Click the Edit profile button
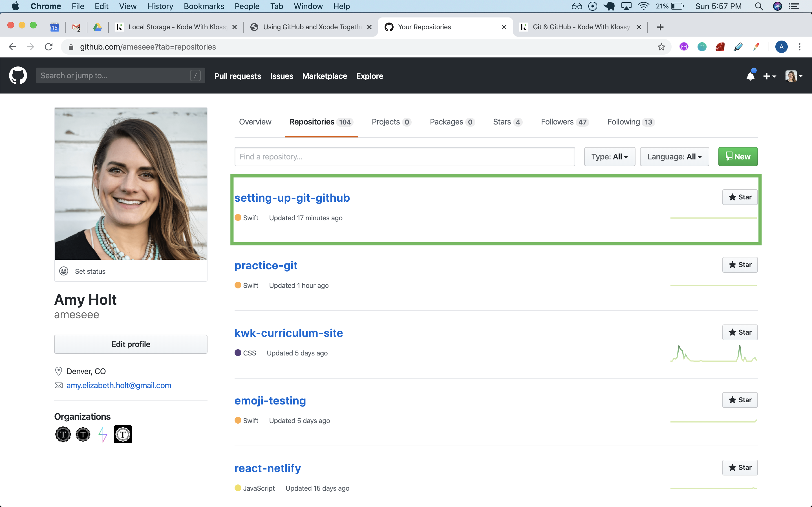Viewport: 812px width, 507px height. (x=130, y=343)
